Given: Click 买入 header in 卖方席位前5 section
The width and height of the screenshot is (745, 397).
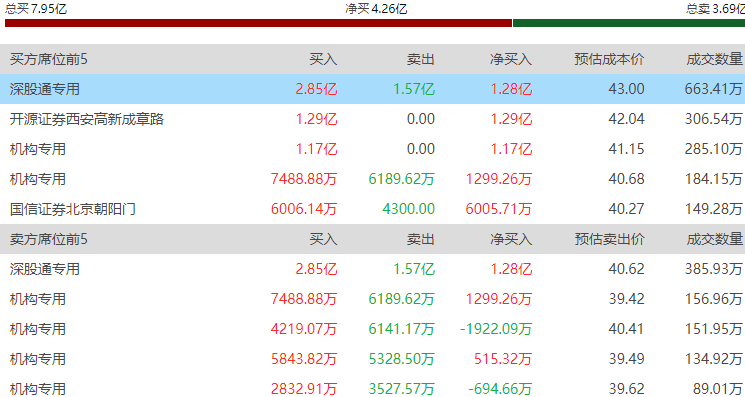Looking at the screenshot, I should click(x=323, y=239).
